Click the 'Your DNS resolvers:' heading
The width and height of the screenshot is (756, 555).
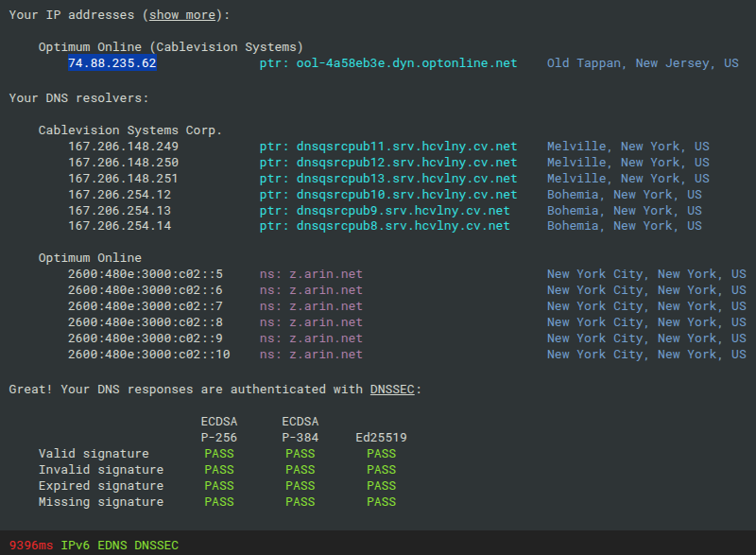coord(79,98)
